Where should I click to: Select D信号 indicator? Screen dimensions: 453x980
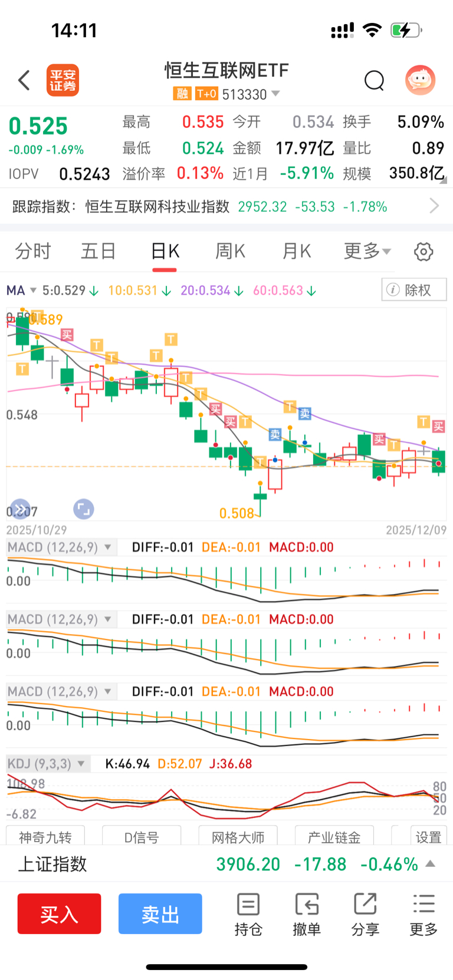[142, 836]
